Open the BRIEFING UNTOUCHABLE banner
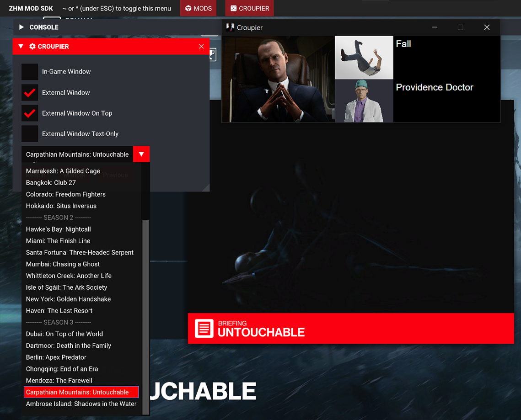 [x=350, y=328]
